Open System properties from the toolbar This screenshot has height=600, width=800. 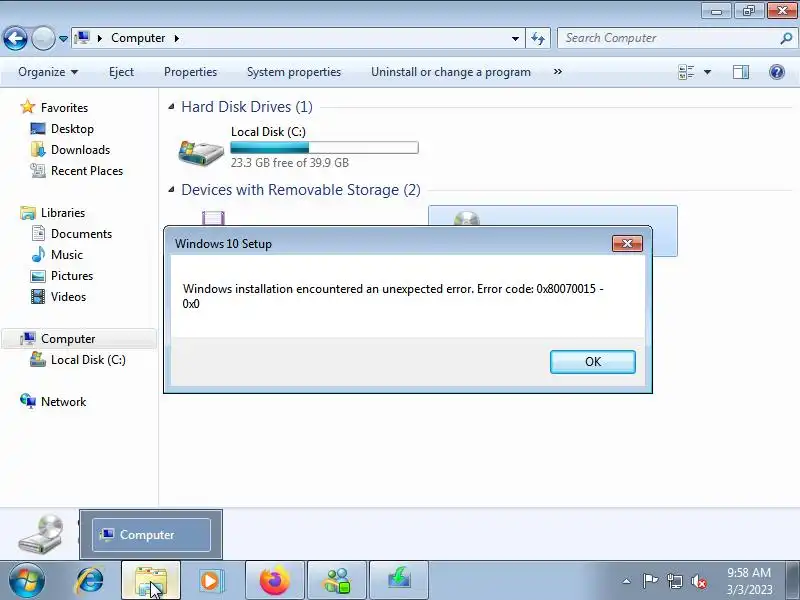[294, 72]
